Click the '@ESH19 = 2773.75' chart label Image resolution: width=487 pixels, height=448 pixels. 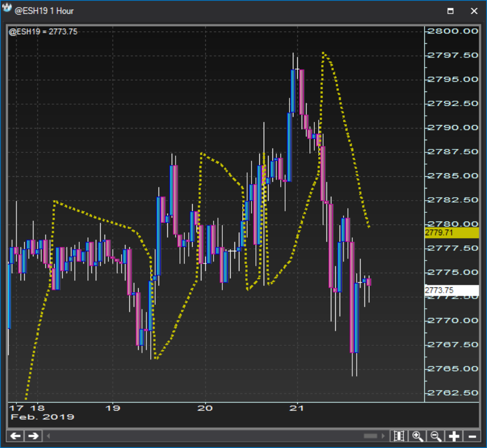pyautogui.click(x=43, y=32)
